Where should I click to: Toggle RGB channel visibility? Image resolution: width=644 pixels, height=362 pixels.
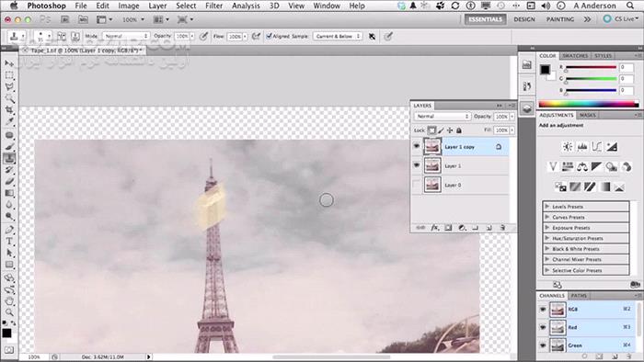click(543, 310)
